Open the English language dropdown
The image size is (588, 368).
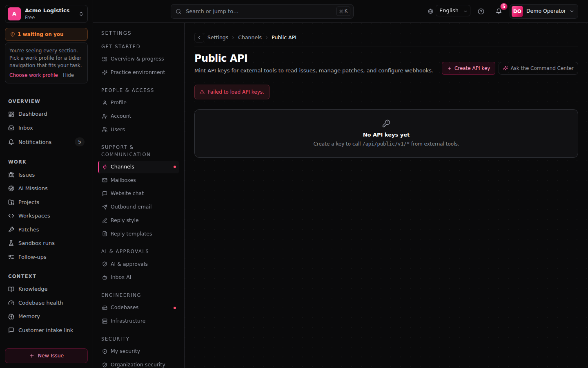click(x=453, y=11)
